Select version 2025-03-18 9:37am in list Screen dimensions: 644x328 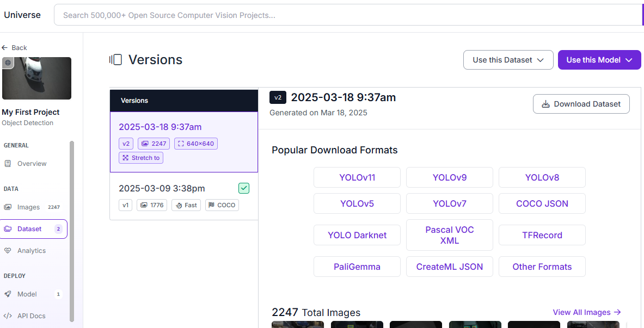coord(184,142)
